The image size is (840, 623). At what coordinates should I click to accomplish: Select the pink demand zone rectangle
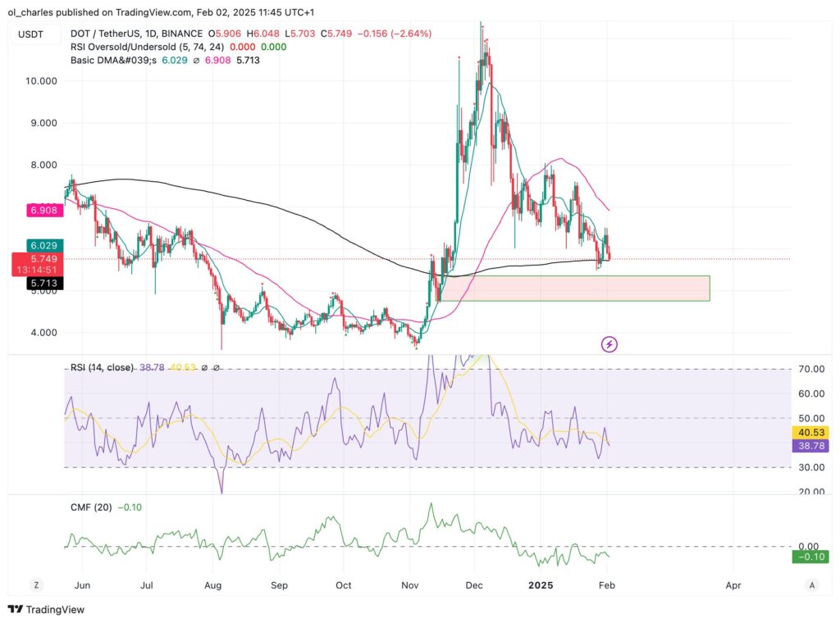[574, 289]
